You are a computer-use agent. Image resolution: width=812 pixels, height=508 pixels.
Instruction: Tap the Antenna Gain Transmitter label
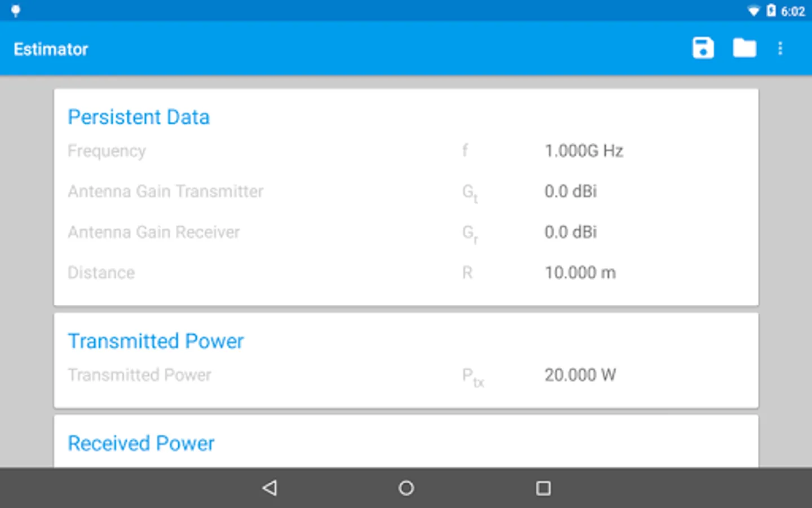tap(165, 191)
